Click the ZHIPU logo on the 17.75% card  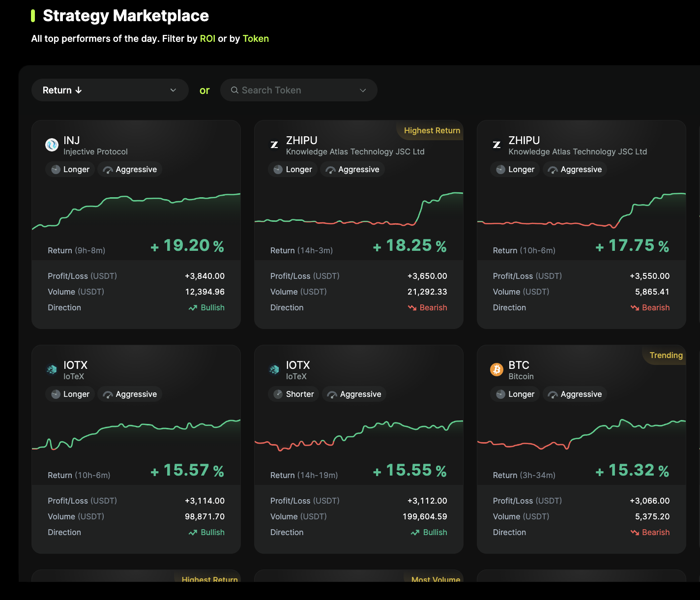[496, 145]
